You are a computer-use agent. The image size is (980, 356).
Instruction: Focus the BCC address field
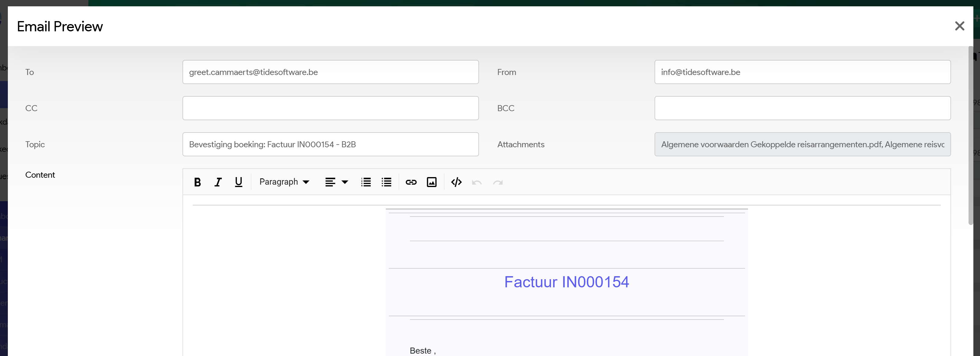(802, 108)
